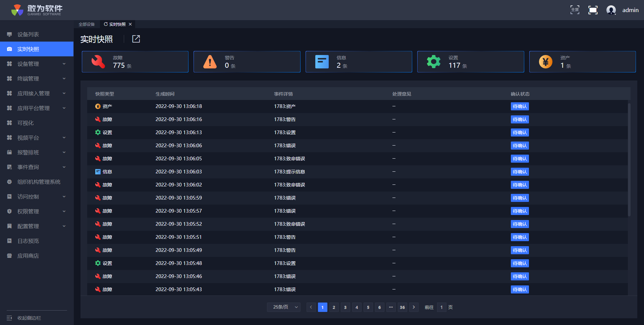This screenshot has width=644, height=325.
Task: Switch to the 全部设备 tab
Action: click(x=87, y=24)
